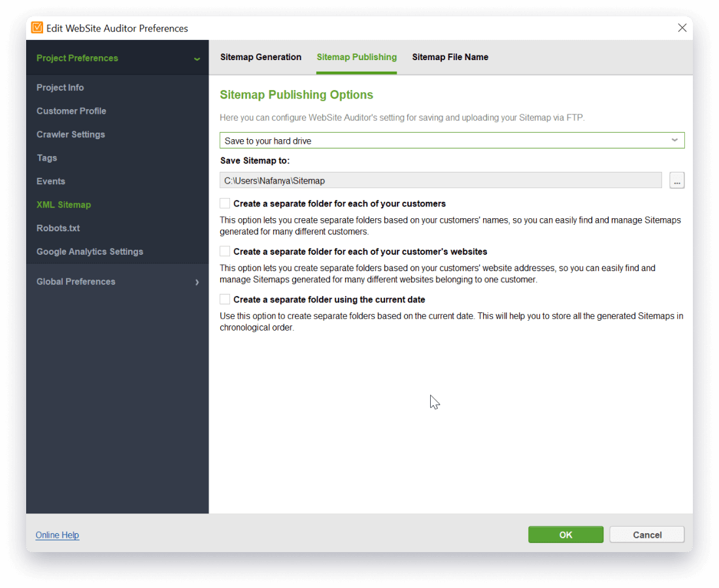Close the Edit WebSite Auditor Preferences dialog

click(682, 28)
